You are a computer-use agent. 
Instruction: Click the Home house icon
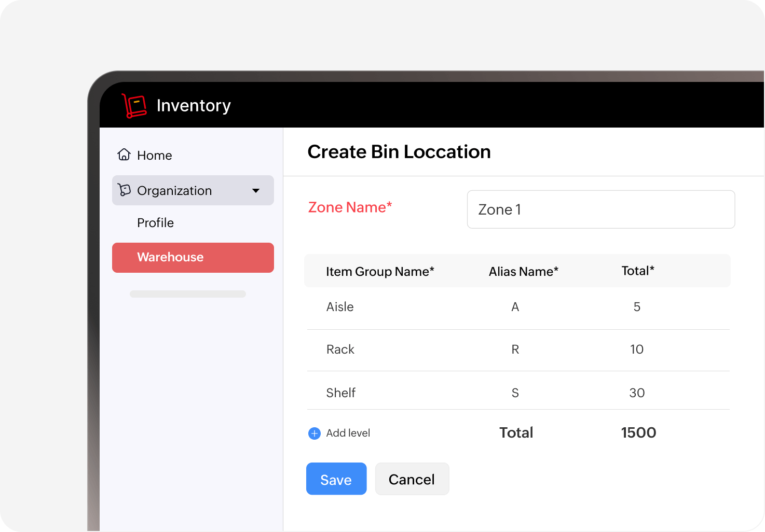coord(124,155)
